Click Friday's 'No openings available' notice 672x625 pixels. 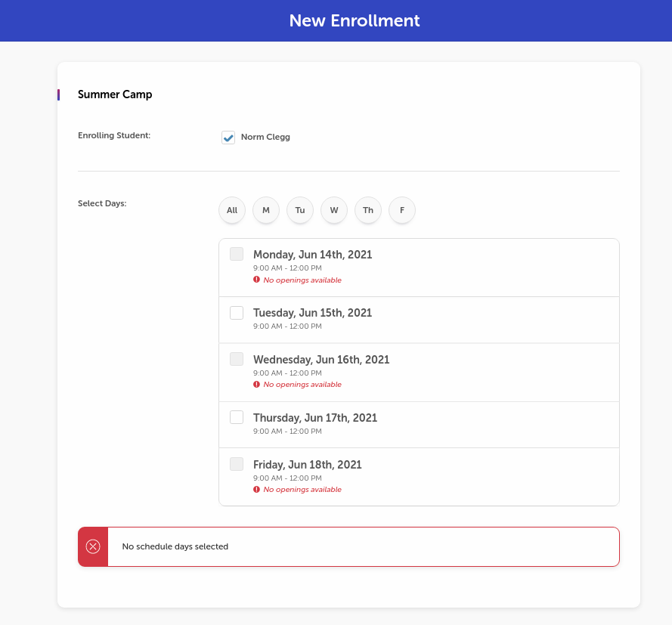pyautogui.click(x=302, y=489)
